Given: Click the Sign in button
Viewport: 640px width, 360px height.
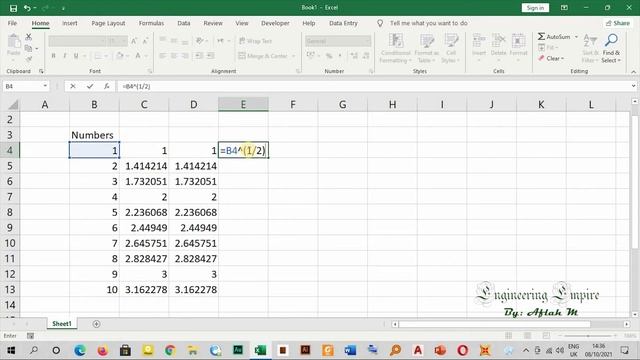Looking at the screenshot, I should [x=535, y=8].
